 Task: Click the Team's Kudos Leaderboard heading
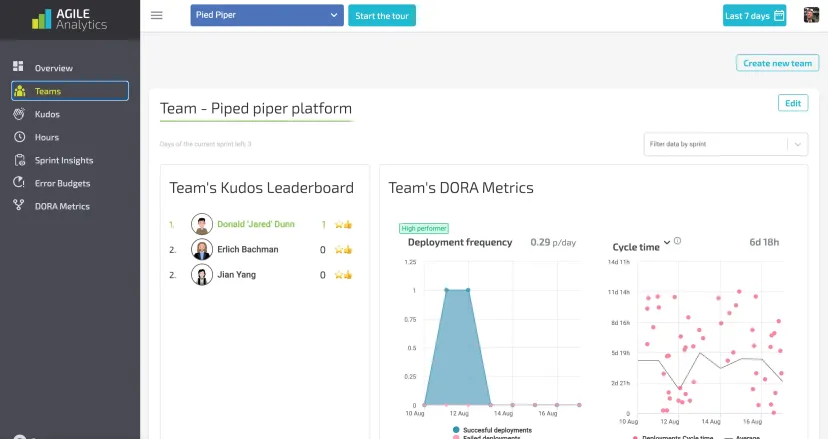tap(261, 188)
